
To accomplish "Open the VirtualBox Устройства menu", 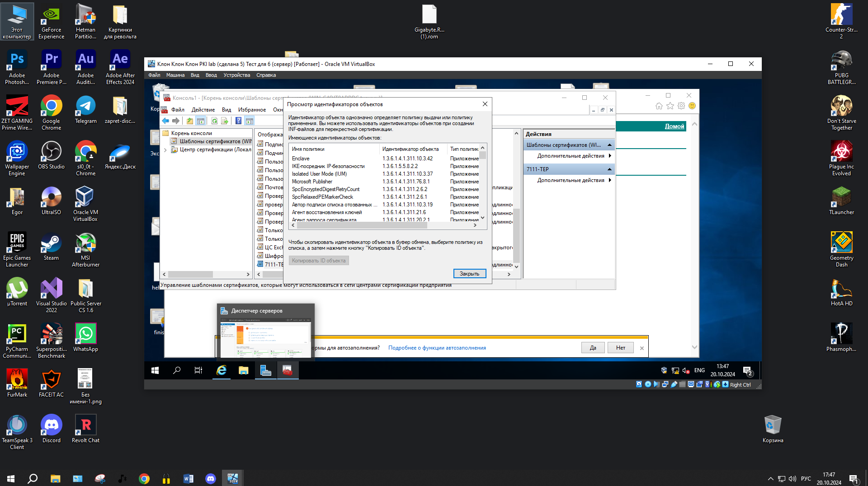I will click(x=236, y=75).
